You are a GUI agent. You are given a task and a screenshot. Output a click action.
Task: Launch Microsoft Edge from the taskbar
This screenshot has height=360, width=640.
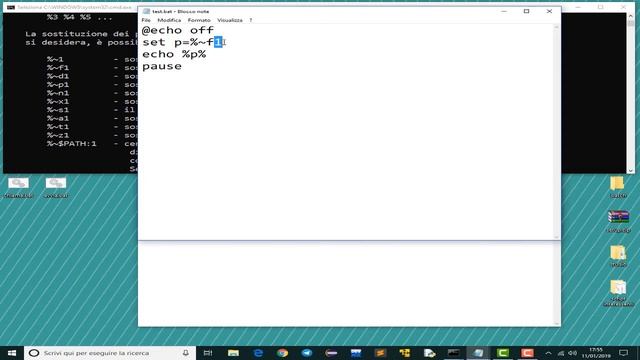pos(258,353)
